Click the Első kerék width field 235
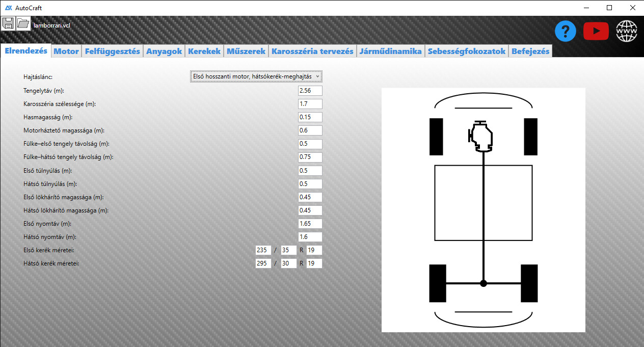 263,250
